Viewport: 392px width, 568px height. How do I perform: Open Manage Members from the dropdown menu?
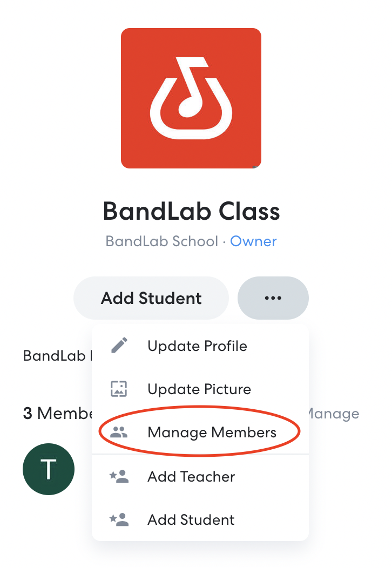coord(200,432)
